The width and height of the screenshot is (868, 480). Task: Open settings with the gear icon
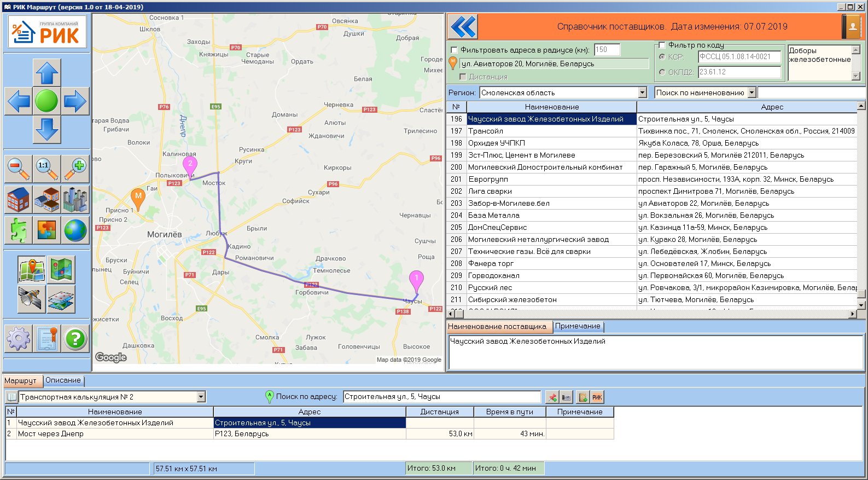pyautogui.click(x=18, y=339)
